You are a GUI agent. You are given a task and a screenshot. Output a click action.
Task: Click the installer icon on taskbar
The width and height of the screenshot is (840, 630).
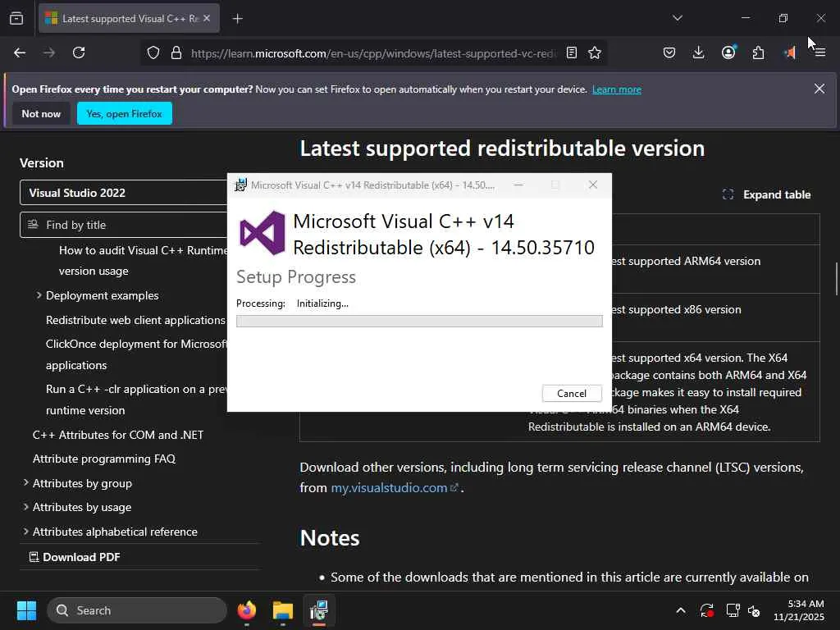click(319, 610)
